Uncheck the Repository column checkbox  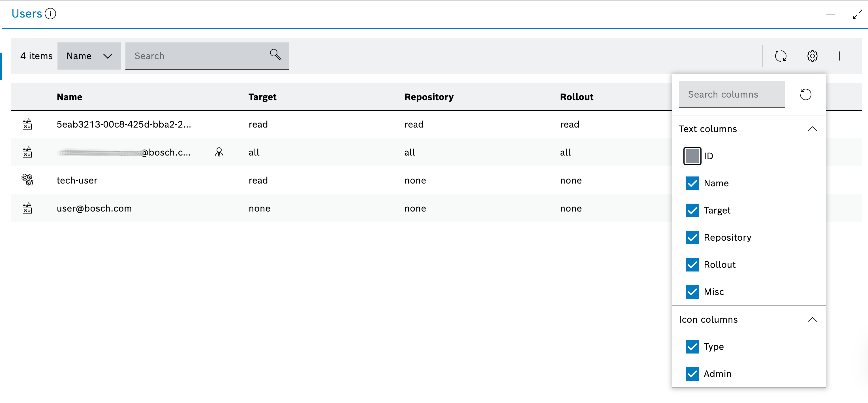click(x=692, y=237)
